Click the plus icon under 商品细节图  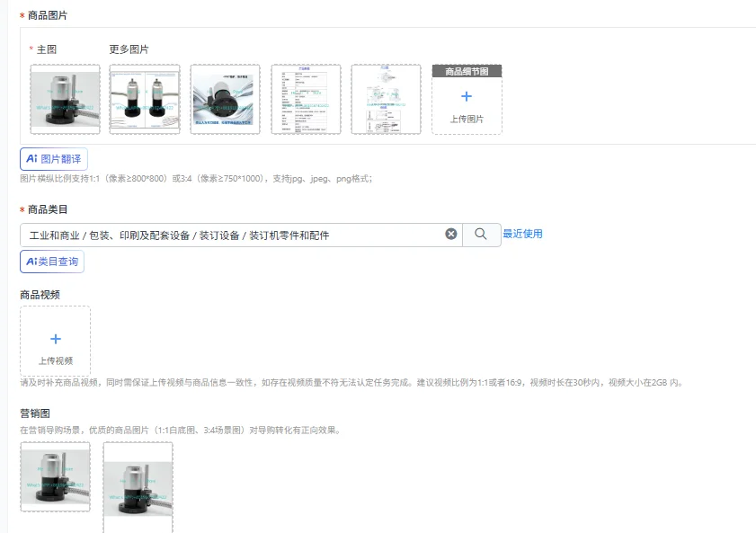467,96
